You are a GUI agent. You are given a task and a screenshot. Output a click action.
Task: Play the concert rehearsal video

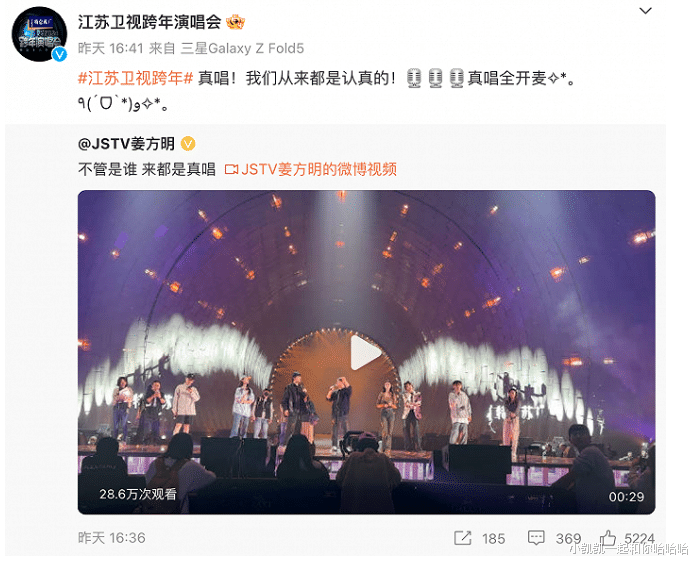(366, 352)
